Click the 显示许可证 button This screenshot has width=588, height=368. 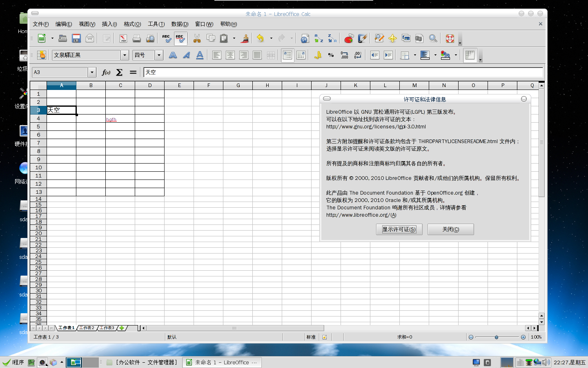click(x=399, y=229)
